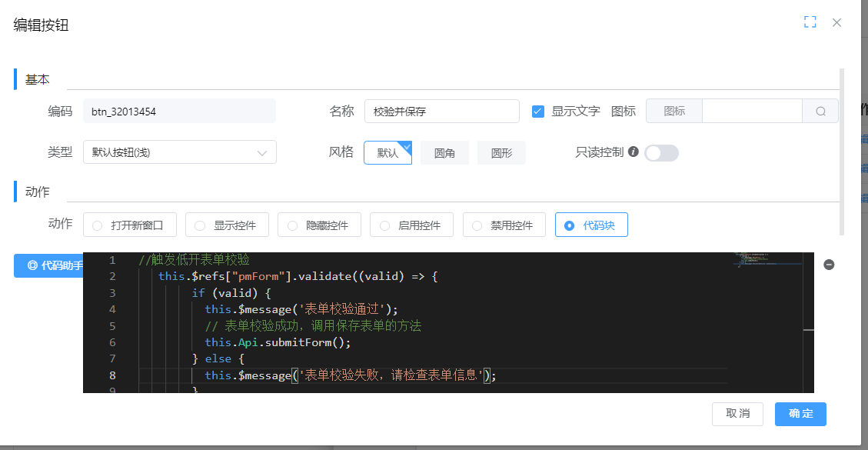Click the 只读控制 info tooltip icon
Screen dimensions: 868x450
tap(634, 152)
